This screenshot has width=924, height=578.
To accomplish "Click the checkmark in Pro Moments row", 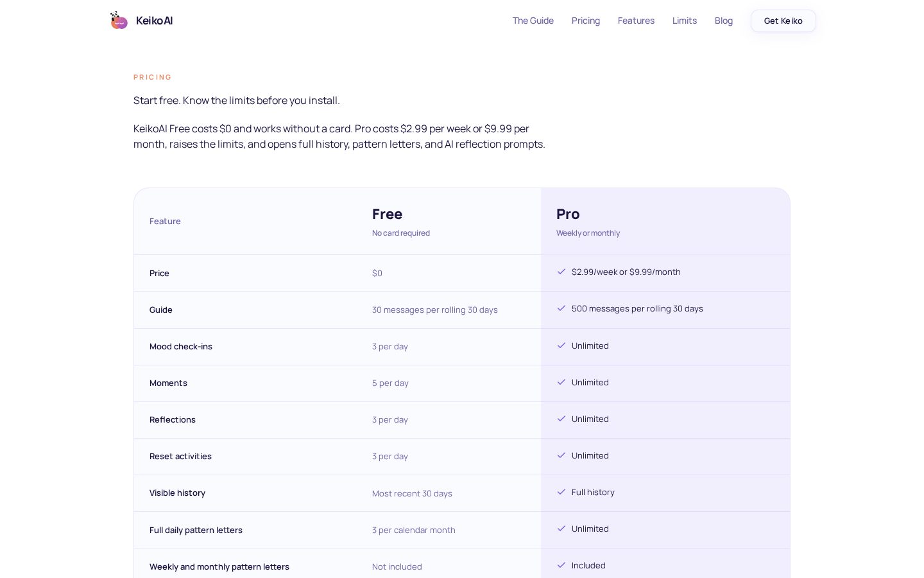I will pyautogui.click(x=561, y=382).
